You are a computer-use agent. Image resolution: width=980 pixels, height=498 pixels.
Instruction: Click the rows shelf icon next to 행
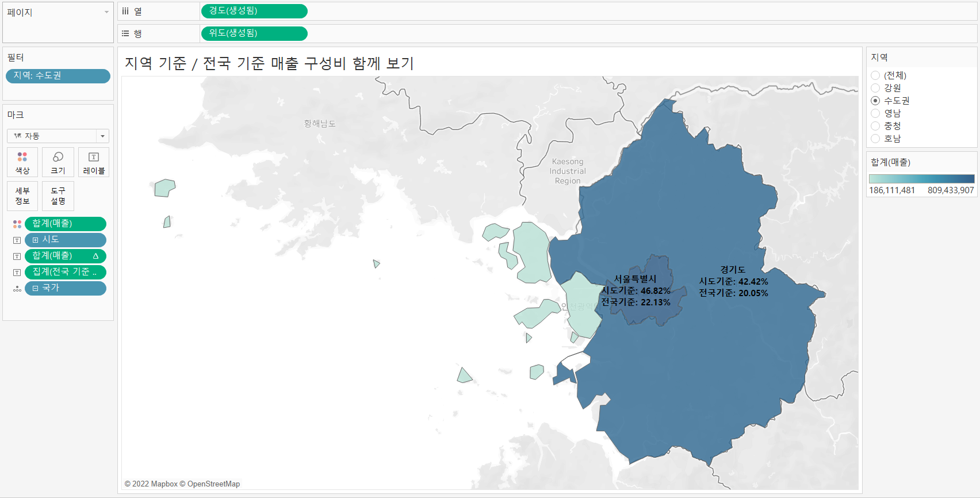[125, 33]
